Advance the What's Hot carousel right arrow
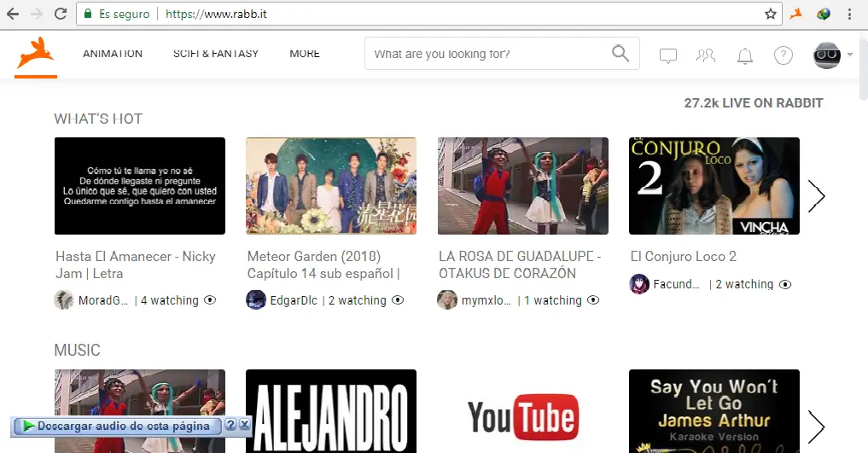Image resolution: width=868 pixels, height=453 pixels. [x=816, y=196]
